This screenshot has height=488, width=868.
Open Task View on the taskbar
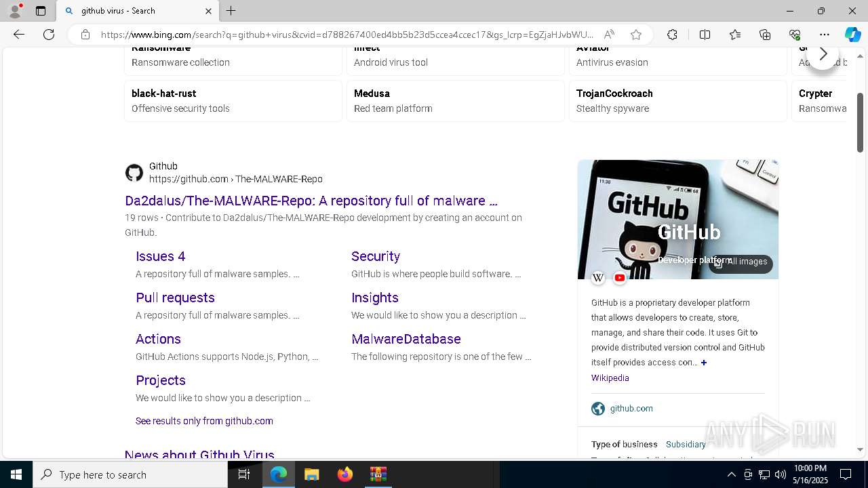(245, 474)
